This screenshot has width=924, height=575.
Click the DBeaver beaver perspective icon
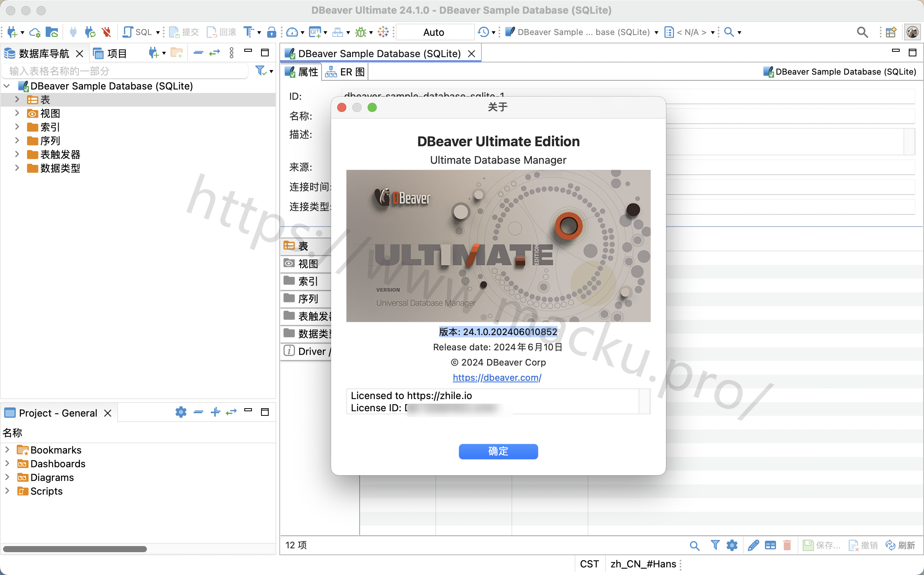pos(913,32)
